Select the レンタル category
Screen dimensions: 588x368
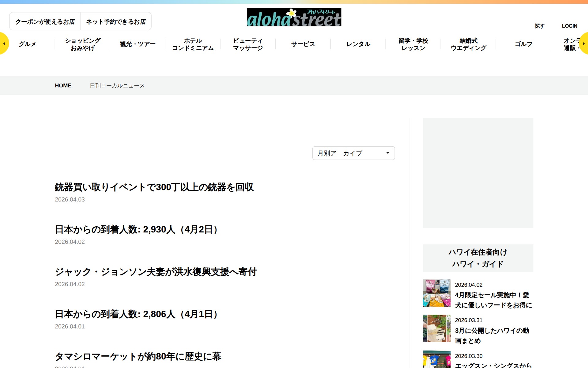358,44
